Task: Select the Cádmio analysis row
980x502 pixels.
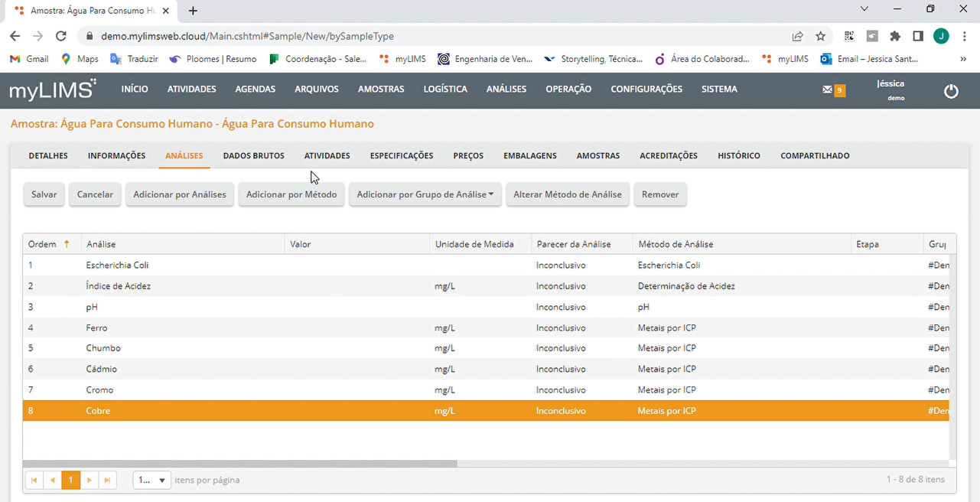Action: [x=486, y=369]
